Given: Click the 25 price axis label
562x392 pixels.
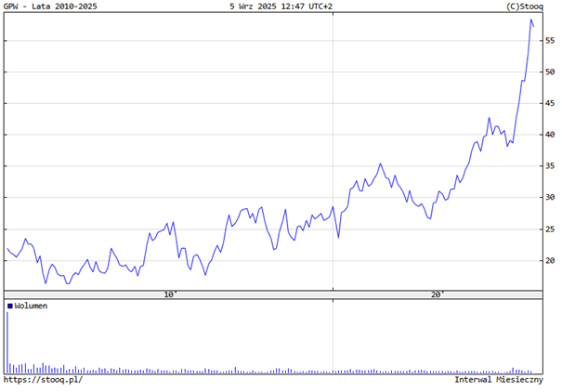Looking at the screenshot, I should [551, 229].
